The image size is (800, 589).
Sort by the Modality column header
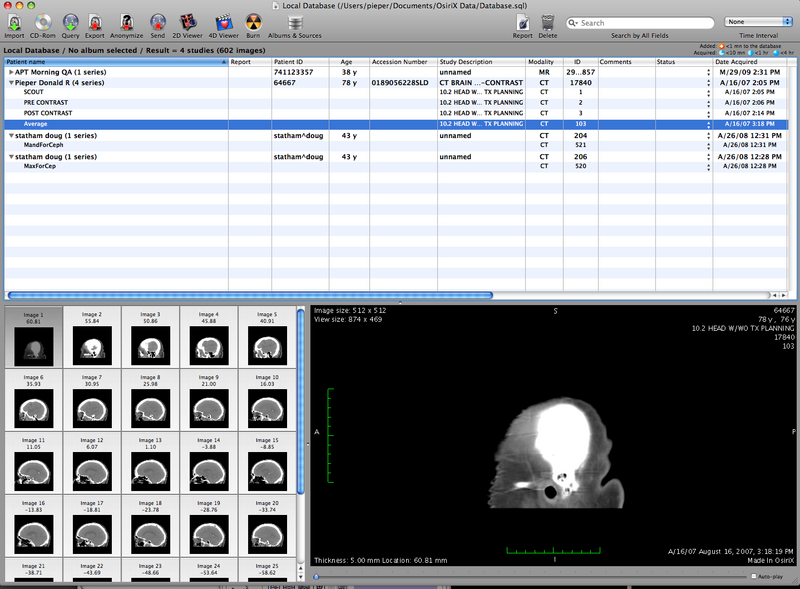[x=541, y=62]
